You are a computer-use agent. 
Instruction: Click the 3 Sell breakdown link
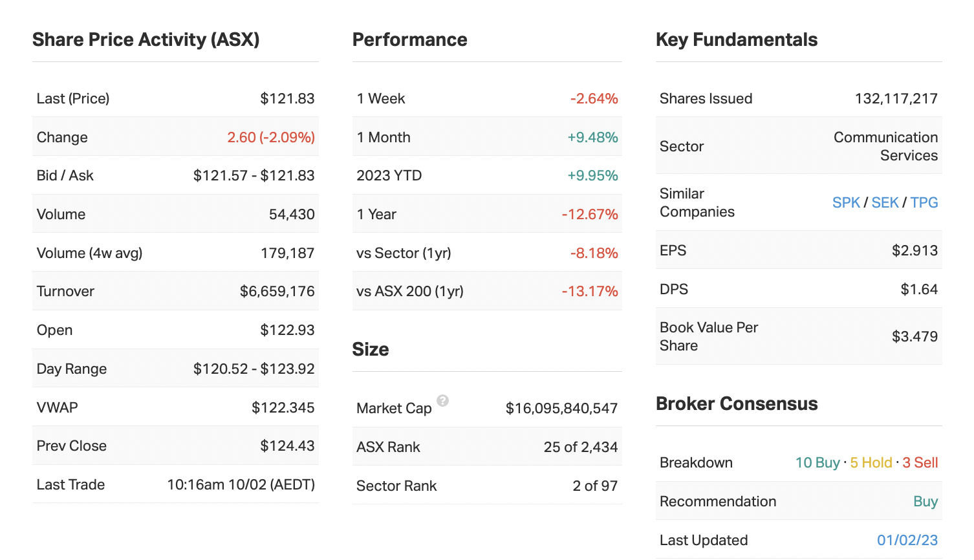920,462
